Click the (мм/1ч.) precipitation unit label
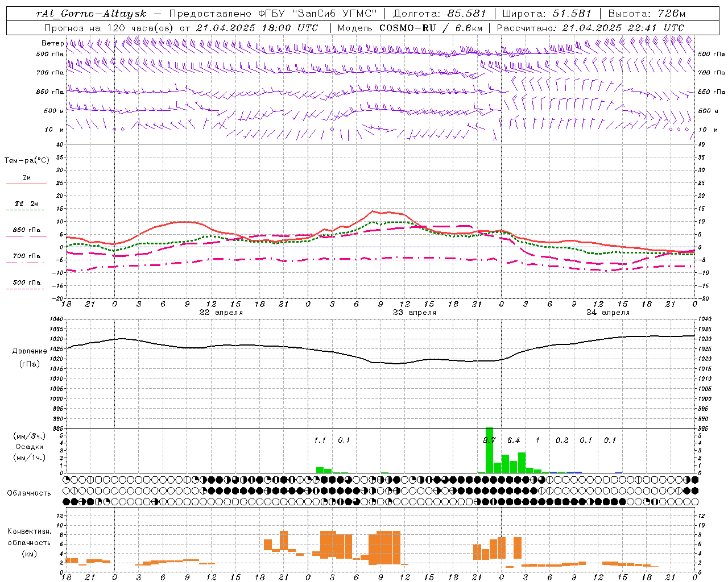 click(30, 458)
